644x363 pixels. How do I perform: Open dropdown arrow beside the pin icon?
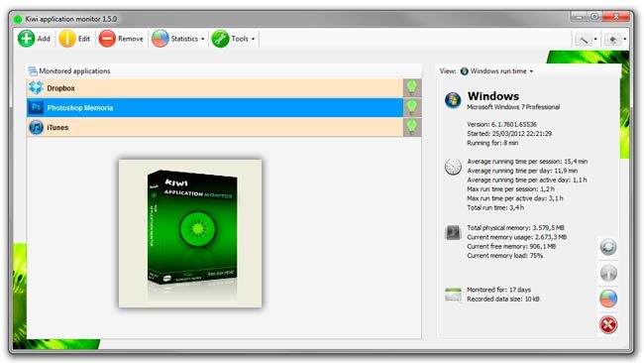click(625, 40)
